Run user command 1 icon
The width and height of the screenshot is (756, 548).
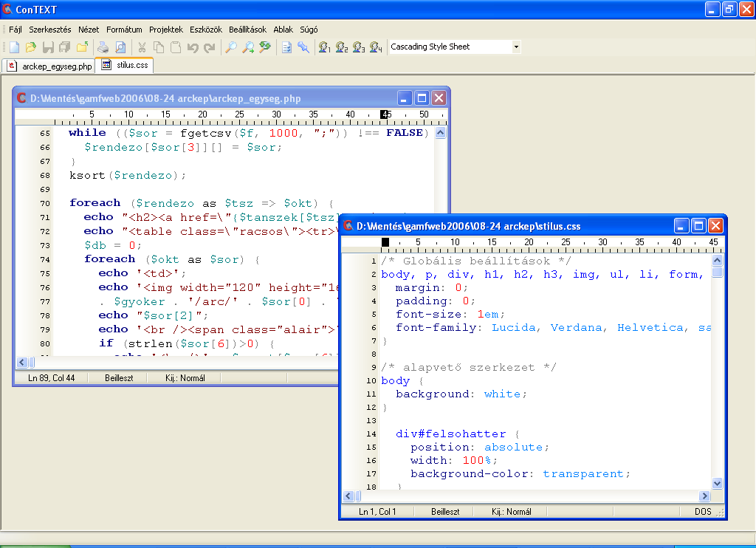tap(325, 47)
